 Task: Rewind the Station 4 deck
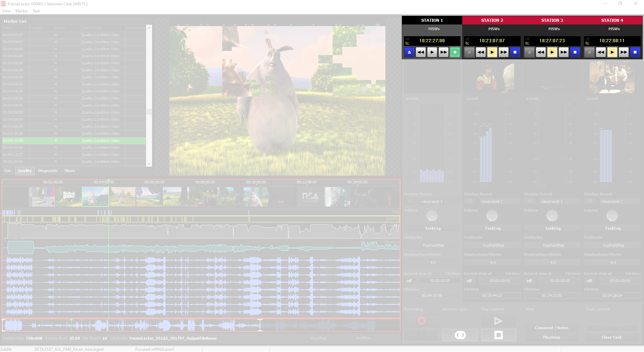coord(601,52)
